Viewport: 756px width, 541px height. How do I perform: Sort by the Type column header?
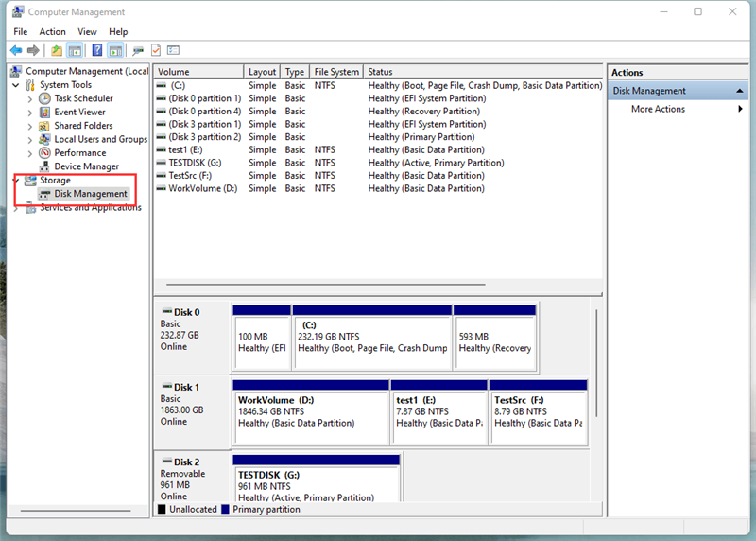[295, 72]
